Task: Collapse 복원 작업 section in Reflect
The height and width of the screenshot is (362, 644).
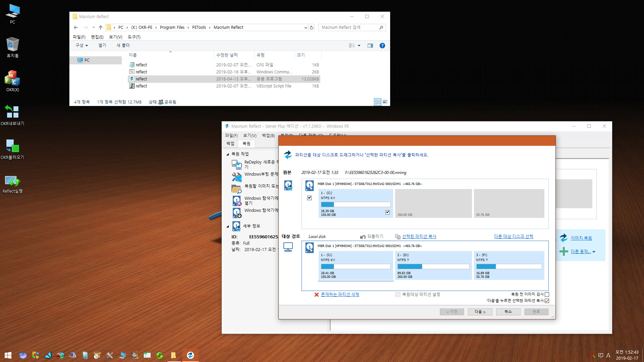Action: (227, 154)
